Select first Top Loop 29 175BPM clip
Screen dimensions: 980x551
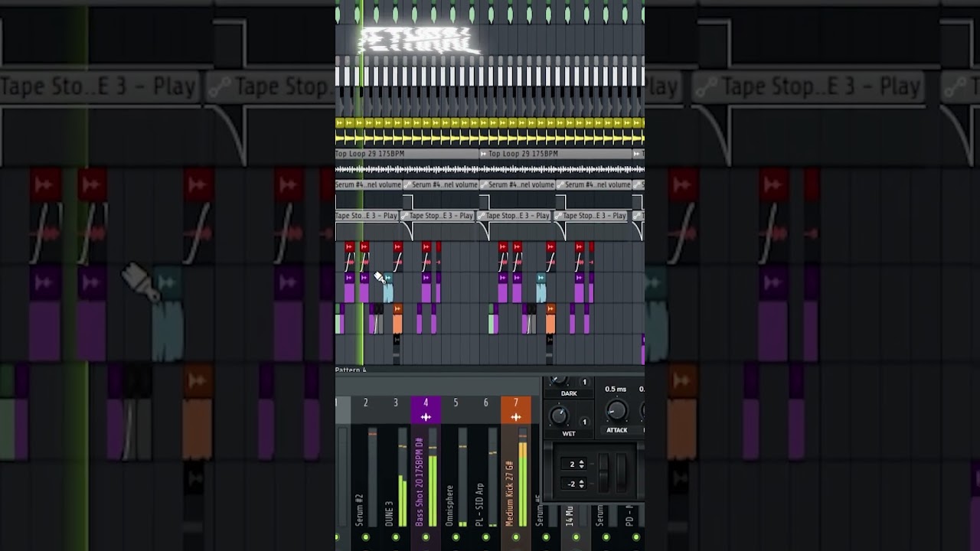407,162
